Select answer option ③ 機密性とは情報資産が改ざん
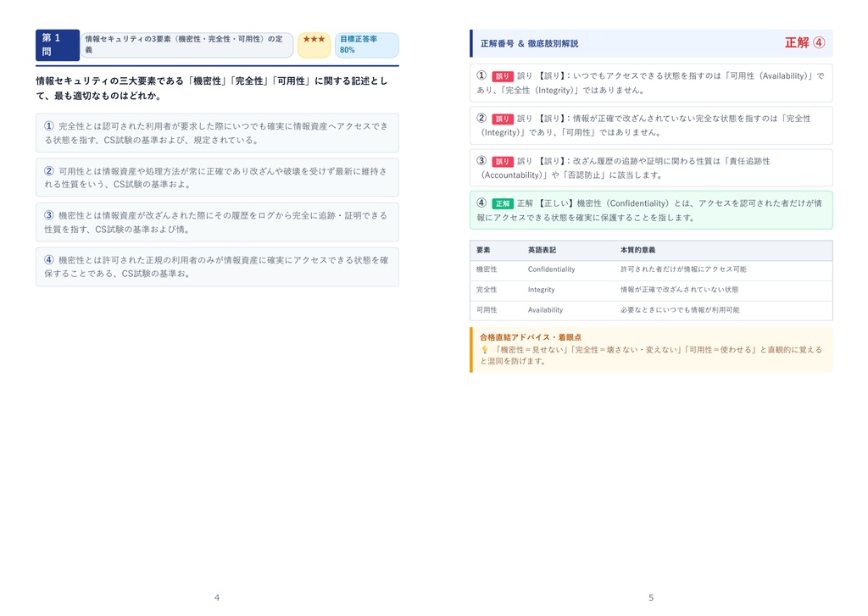868x616 pixels. 217,222
